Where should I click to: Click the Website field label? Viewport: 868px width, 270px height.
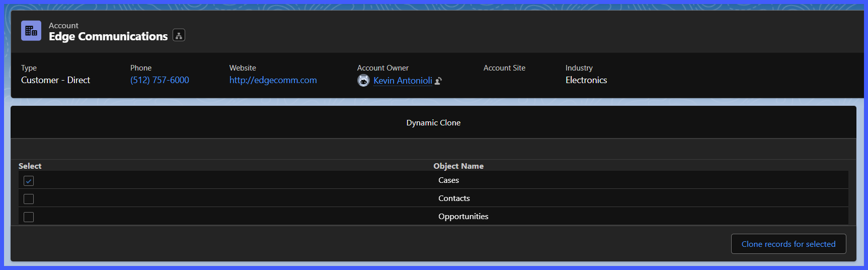point(243,68)
